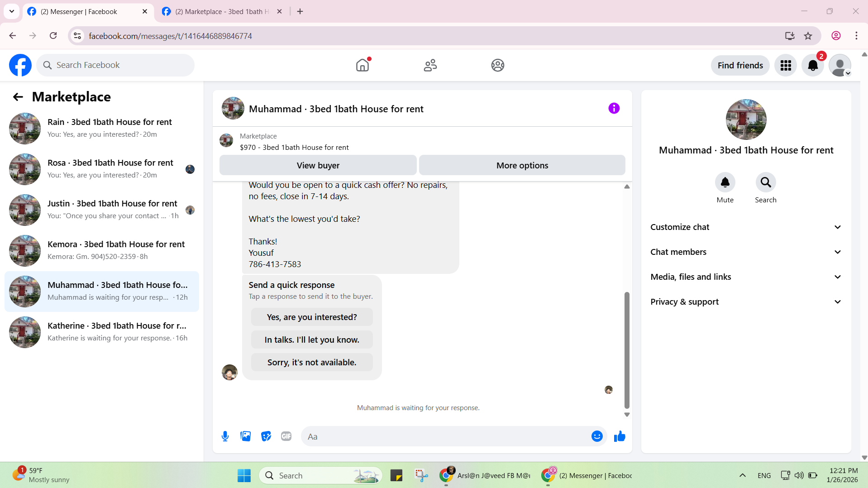The width and height of the screenshot is (868, 488).
Task: Reload the page in Chrome
Action: 53,36
